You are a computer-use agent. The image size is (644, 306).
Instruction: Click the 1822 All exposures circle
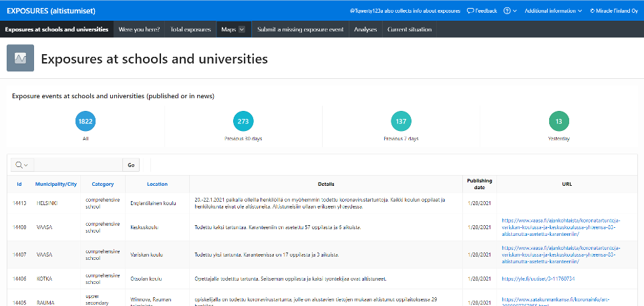coord(86,121)
